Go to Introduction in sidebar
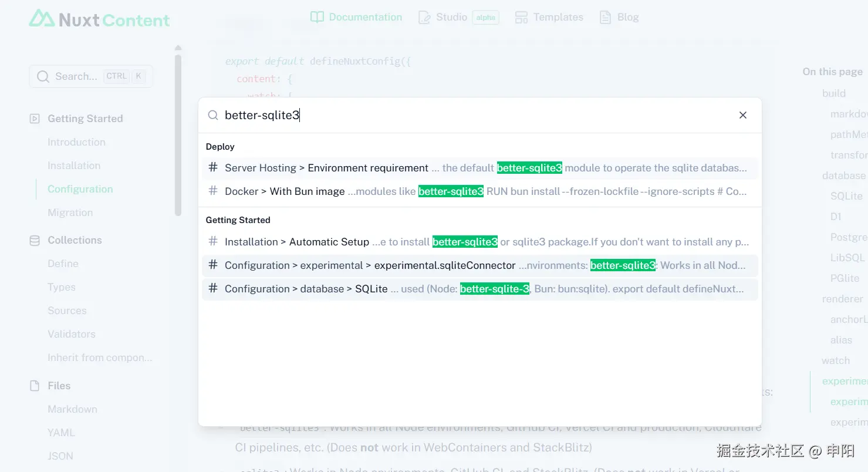The width and height of the screenshot is (868, 472). [76, 142]
